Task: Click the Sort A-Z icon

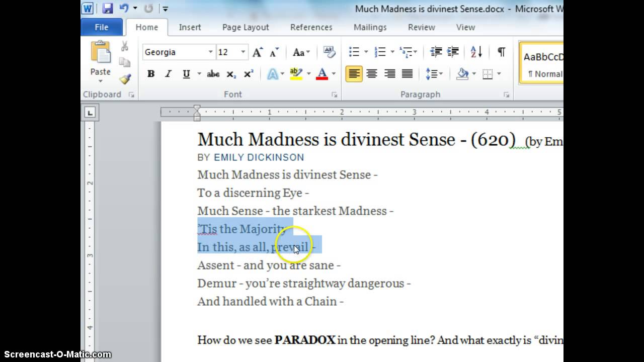Action: (476, 52)
